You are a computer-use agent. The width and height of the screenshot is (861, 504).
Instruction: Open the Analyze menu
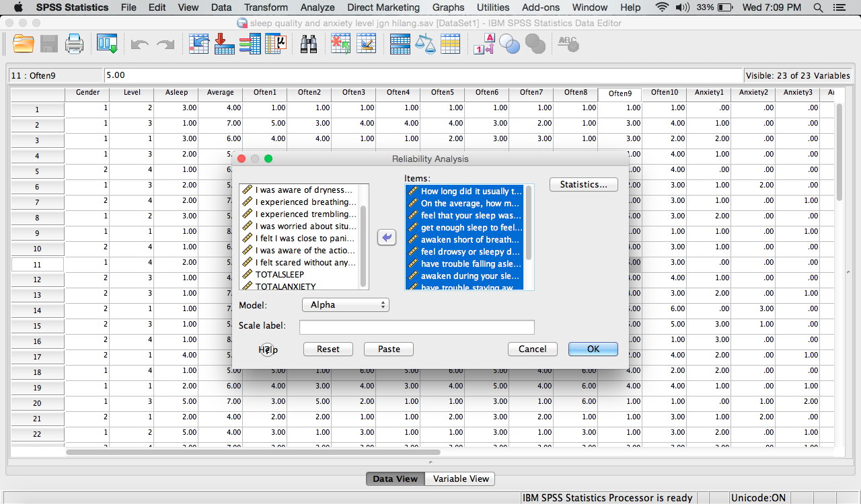pyautogui.click(x=317, y=7)
